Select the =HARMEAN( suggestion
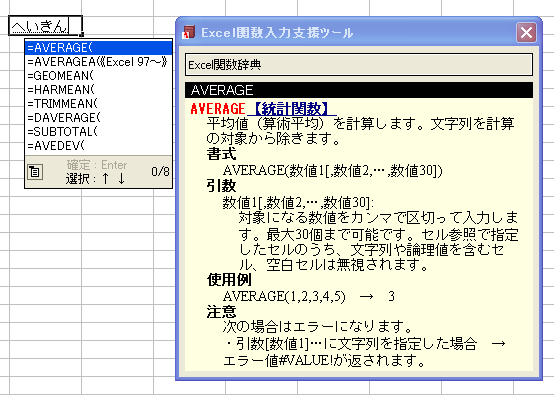Viewport: 554px width, 395px height. click(x=99, y=90)
